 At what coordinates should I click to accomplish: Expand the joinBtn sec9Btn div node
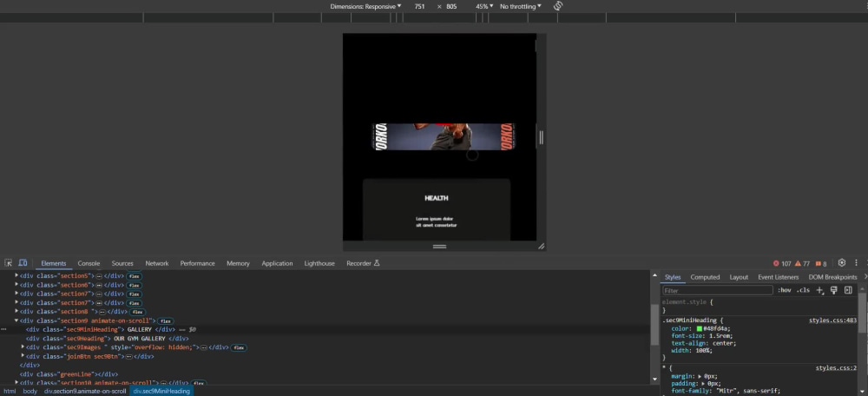point(23,356)
